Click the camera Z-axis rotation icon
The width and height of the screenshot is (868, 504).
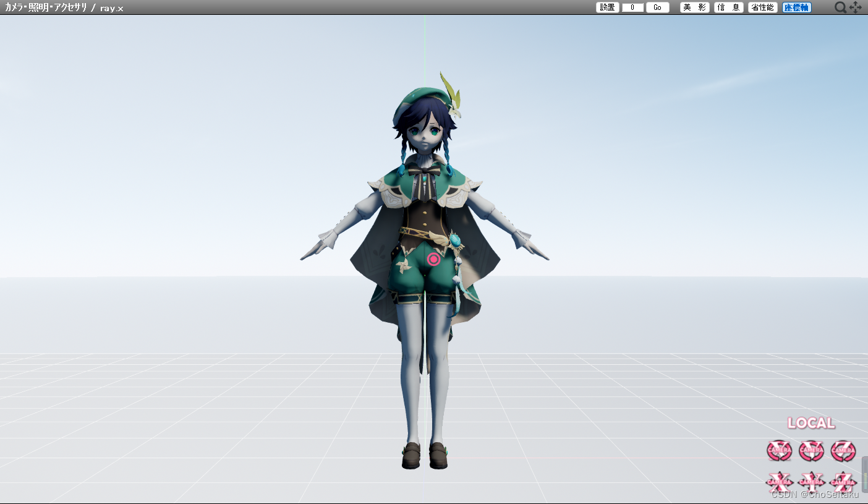click(x=843, y=450)
